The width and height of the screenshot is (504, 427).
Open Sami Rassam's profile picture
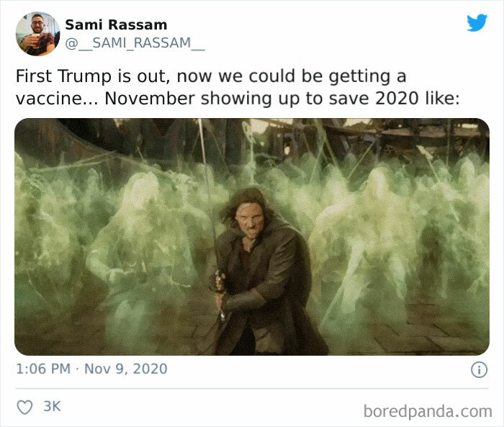pyautogui.click(x=37, y=34)
